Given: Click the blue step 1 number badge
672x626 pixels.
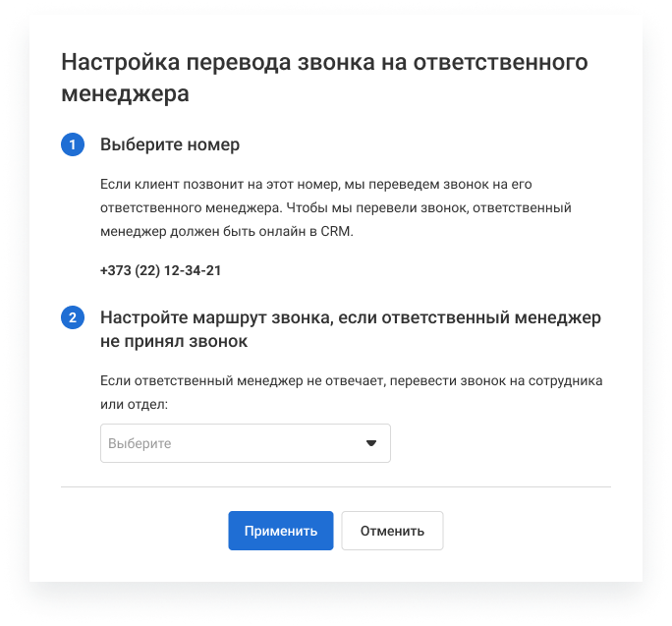Looking at the screenshot, I should (73, 144).
